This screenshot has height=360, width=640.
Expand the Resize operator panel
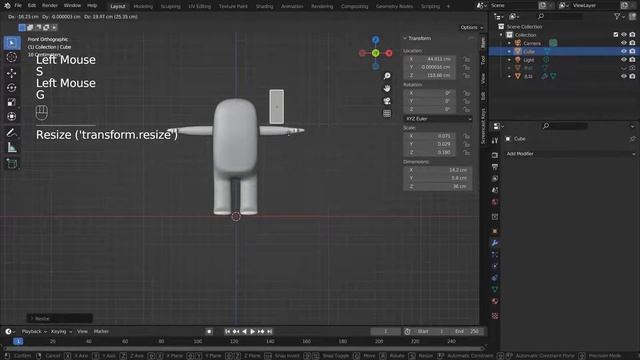coord(60,318)
